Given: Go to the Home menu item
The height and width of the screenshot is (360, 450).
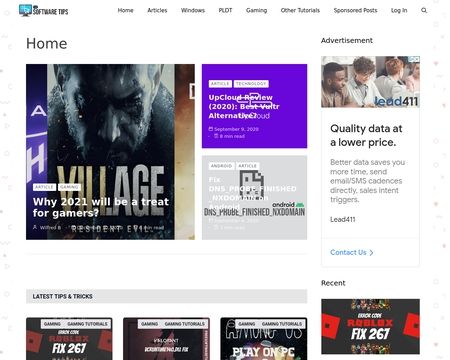Looking at the screenshot, I should [125, 10].
